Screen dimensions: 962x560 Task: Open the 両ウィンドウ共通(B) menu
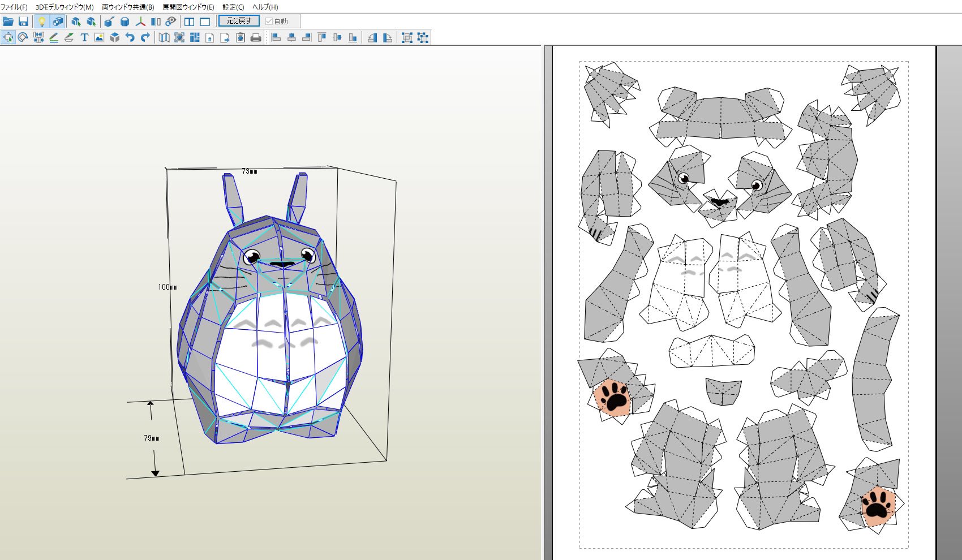click(x=128, y=7)
